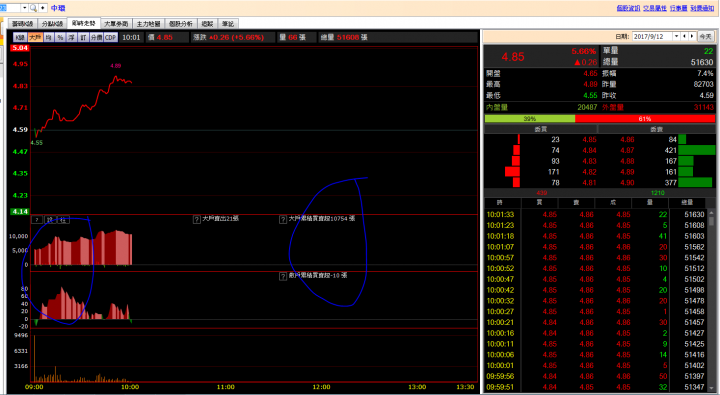Open the stock code dropdown arrow
Viewport: 720px width, 395px height.
click(25, 8)
